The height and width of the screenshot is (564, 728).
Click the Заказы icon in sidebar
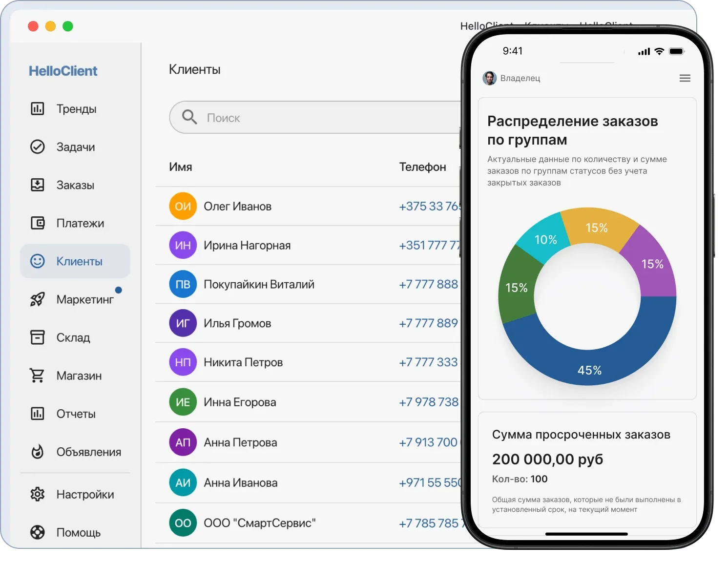click(37, 185)
